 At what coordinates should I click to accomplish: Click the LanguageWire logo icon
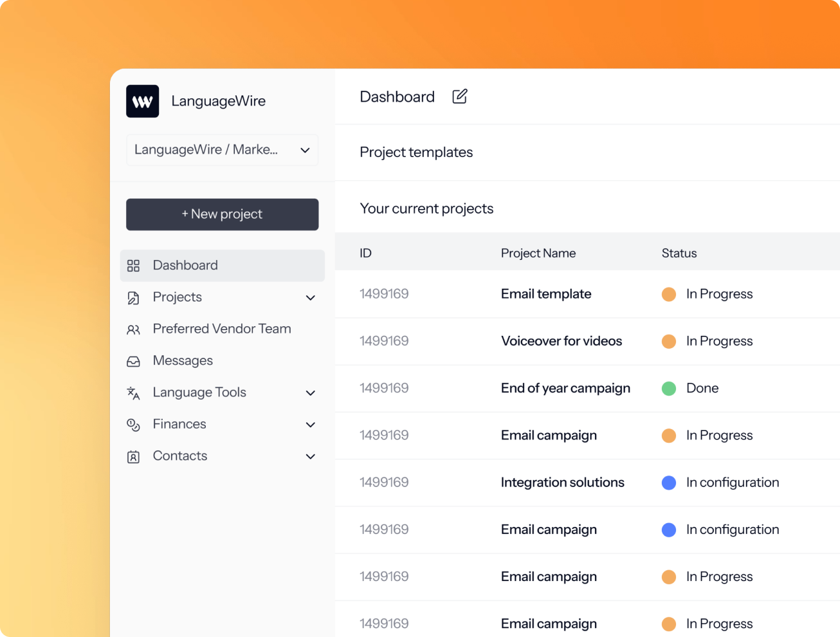pos(142,101)
